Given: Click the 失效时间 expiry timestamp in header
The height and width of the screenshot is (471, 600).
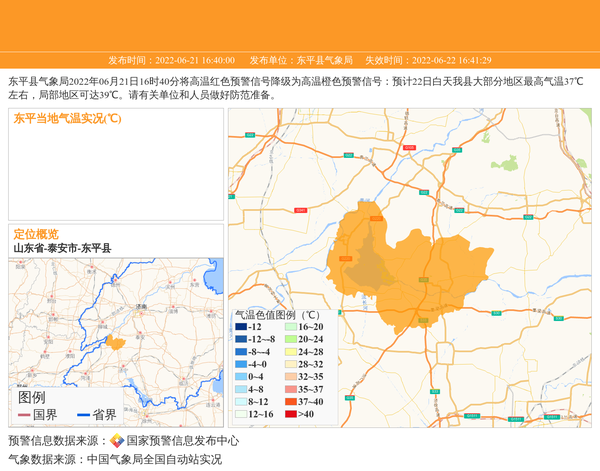Looking at the screenshot, I should click(x=427, y=60).
